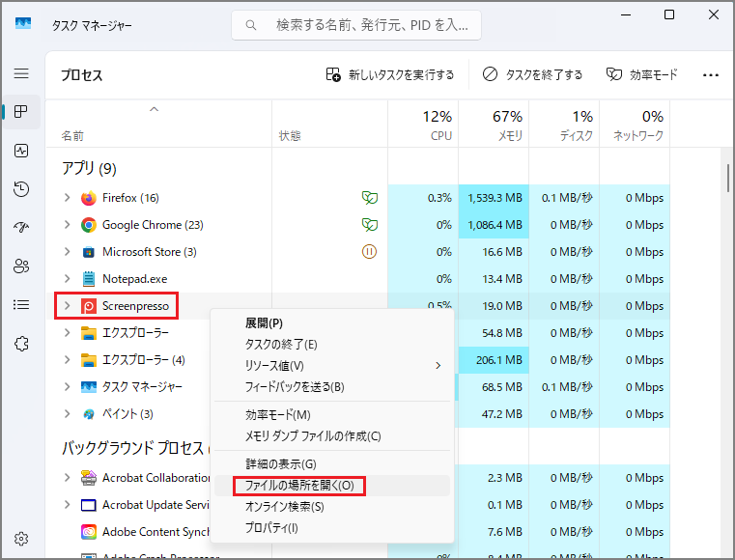Screen dimensions: 735x560
Task: Sort by the メモリ column header
Action: [494, 125]
